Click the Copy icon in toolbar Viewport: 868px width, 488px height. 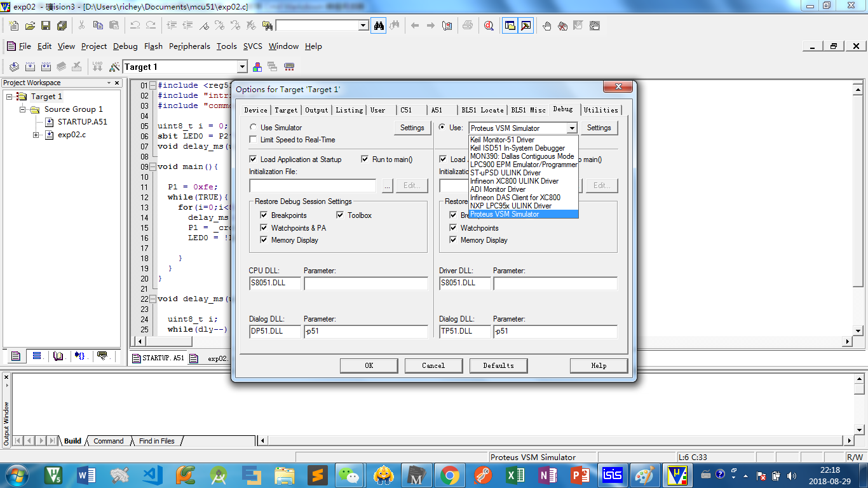(x=98, y=26)
